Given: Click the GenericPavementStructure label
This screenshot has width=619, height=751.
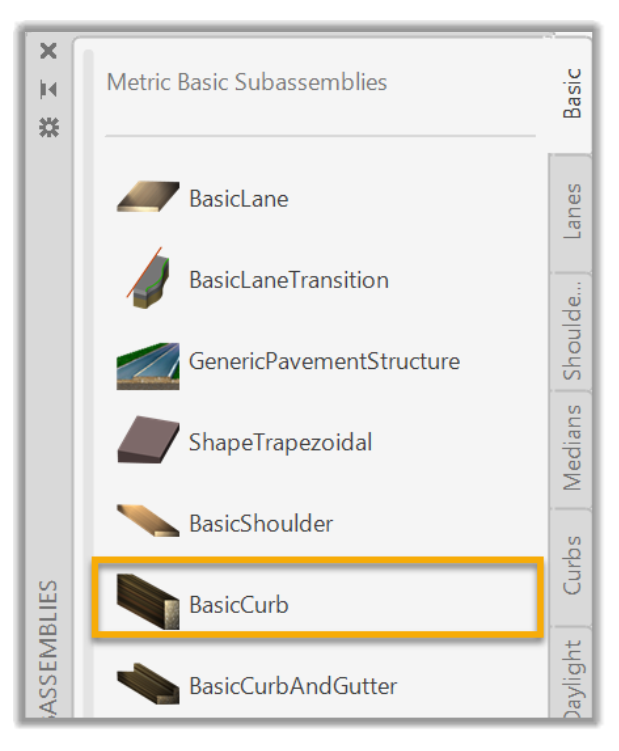Looking at the screenshot, I should click(324, 361).
